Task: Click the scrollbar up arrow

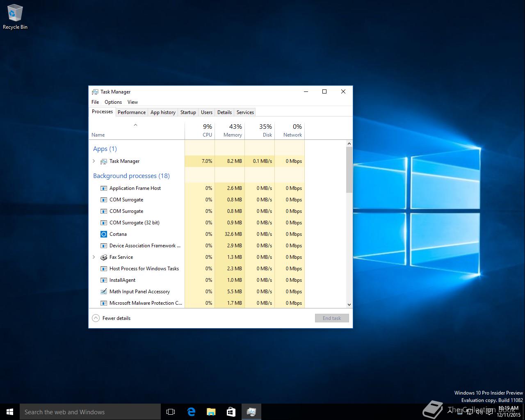Action: point(349,144)
